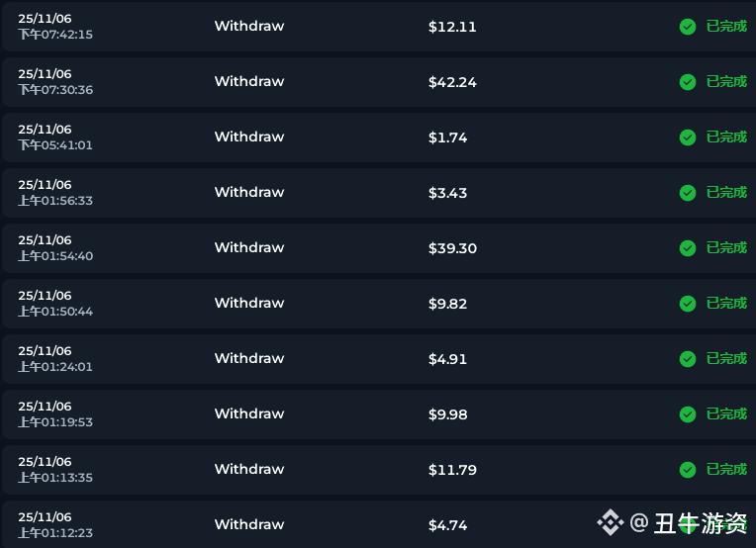Image resolution: width=756 pixels, height=548 pixels.
Task: Click the $11.79 amount
Action: tap(452, 470)
